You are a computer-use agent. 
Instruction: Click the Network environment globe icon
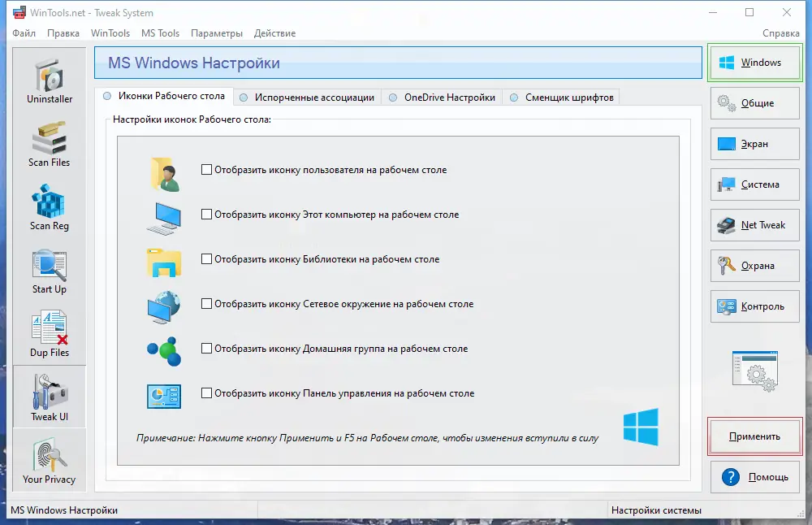click(x=164, y=307)
